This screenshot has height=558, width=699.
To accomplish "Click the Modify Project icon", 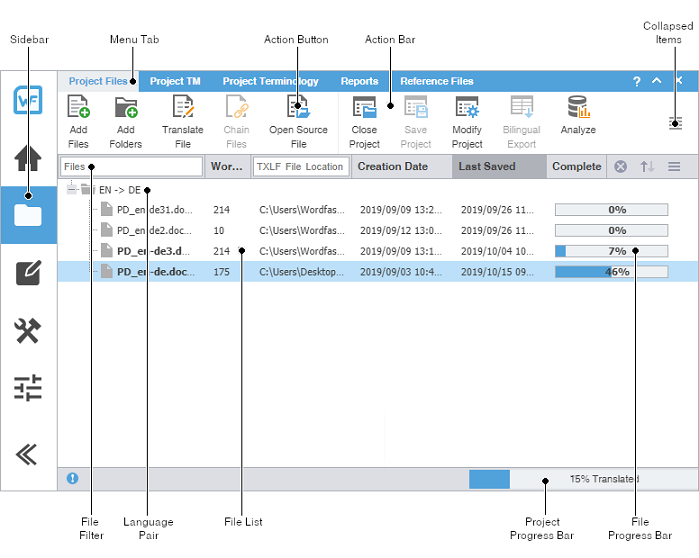I will point(467,108).
